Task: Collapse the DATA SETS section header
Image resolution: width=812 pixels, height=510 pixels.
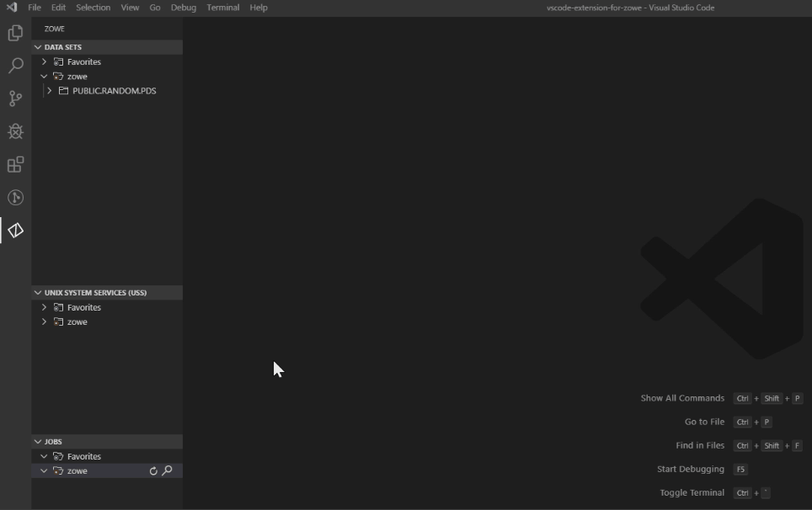Action: click(63, 47)
